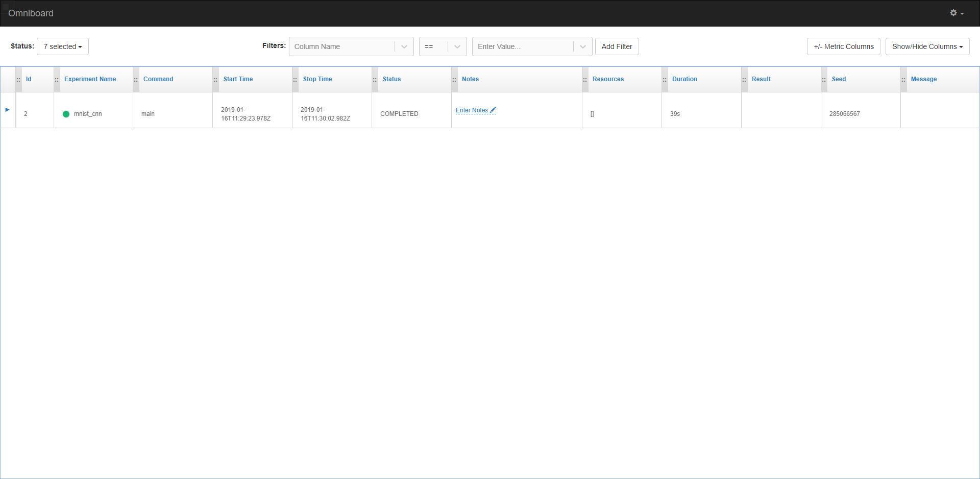Grab the drag handle of Duration column

click(x=665, y=80)
